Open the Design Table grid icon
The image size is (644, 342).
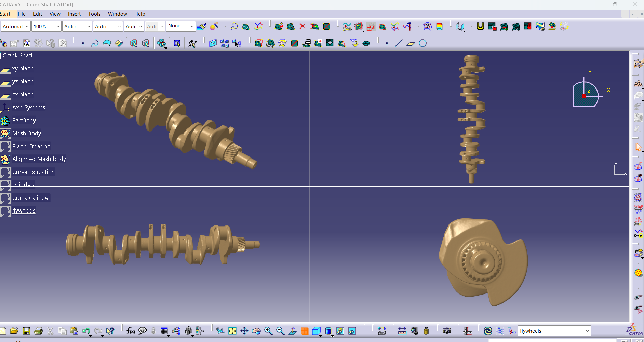pos(164,331)
